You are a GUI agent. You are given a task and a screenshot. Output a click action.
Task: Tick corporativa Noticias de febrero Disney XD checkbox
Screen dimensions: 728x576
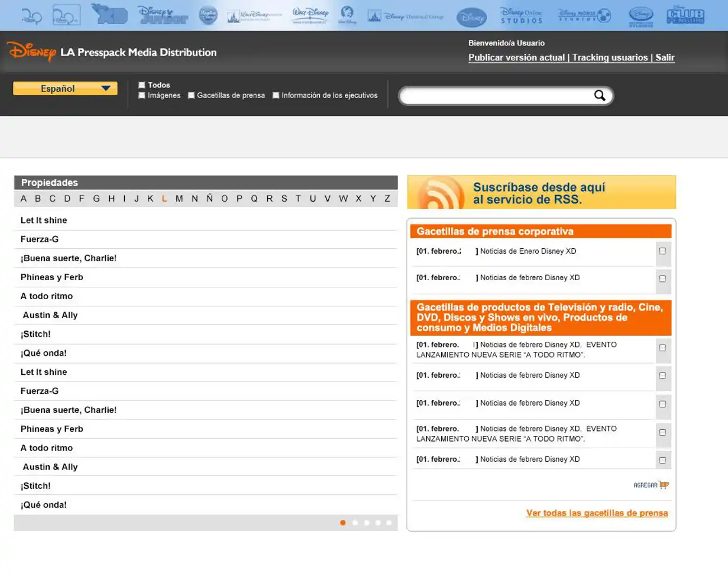662,278
